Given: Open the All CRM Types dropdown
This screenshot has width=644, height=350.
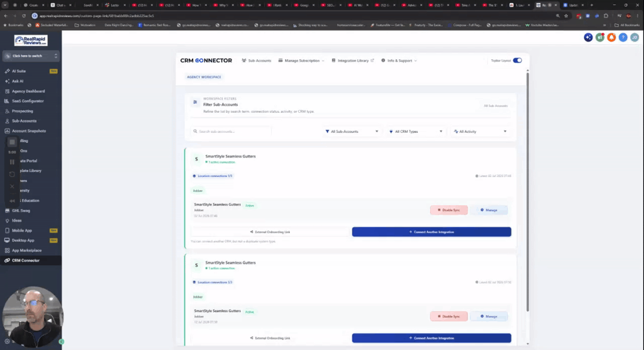Looking at the screenshot, I should (x=416, y=132).
